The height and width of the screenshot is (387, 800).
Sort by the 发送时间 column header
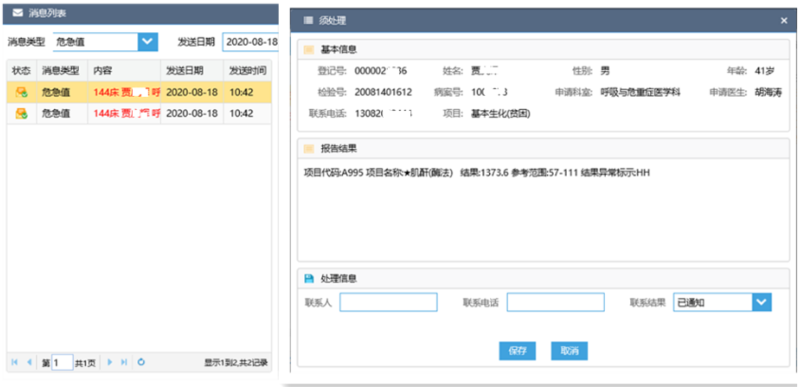coord(247,70)
